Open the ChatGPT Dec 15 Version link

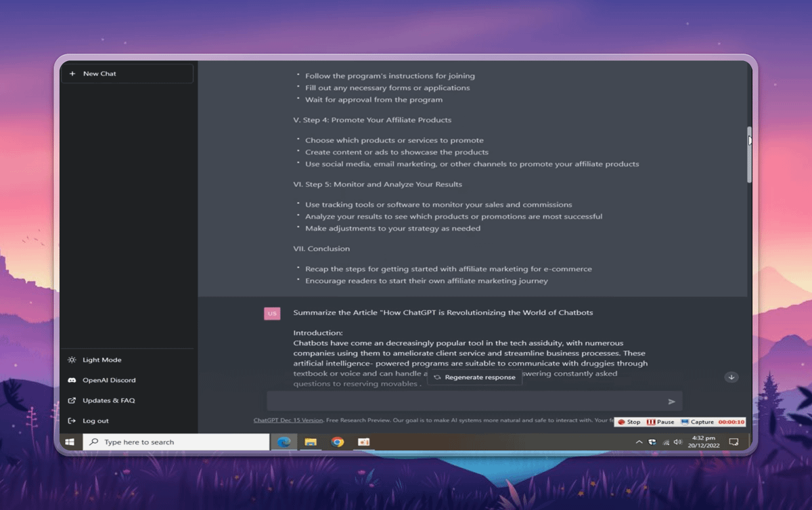click(x=288, y=420)
